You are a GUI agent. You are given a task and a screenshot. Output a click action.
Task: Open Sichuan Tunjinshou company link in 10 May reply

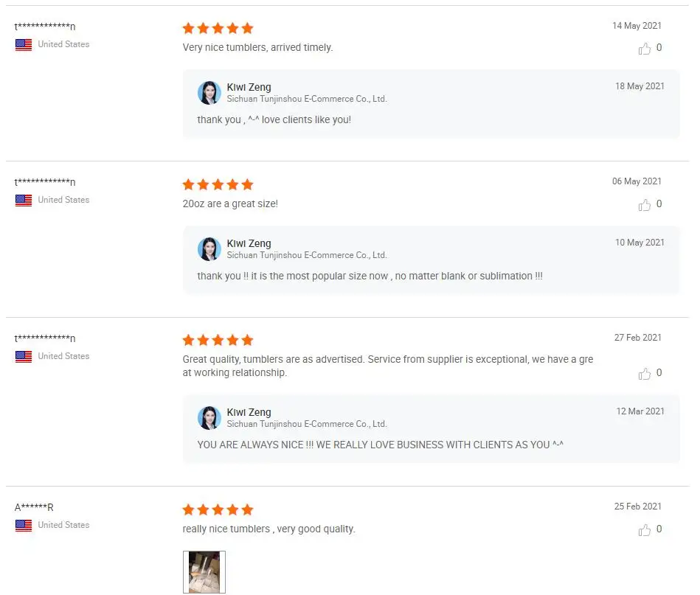point(306,255)
